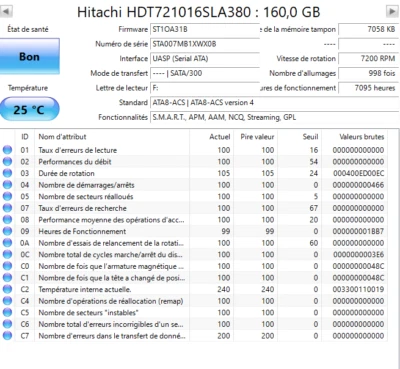Viewport: 400px width, 369px height.
Task: Click the 'Température' label above 25 °C
Action: coord(28,88)
